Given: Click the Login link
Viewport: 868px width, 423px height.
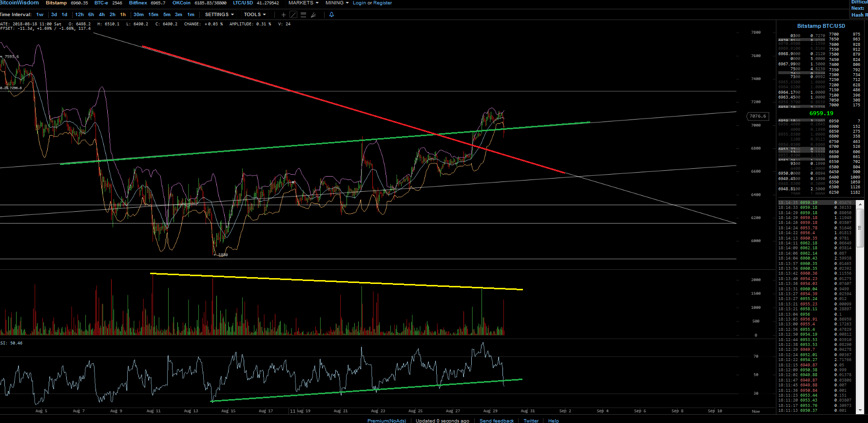Looking at the screenshot, I should [x=359, y=3].
